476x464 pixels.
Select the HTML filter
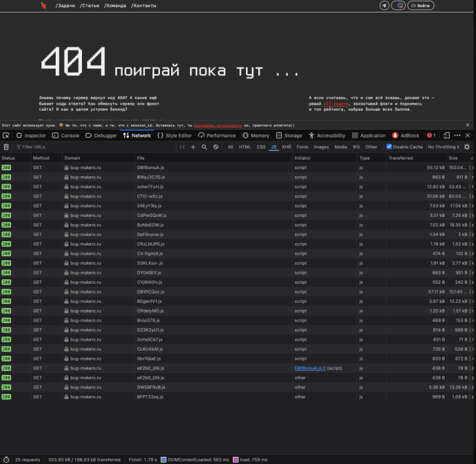point(245,147)
